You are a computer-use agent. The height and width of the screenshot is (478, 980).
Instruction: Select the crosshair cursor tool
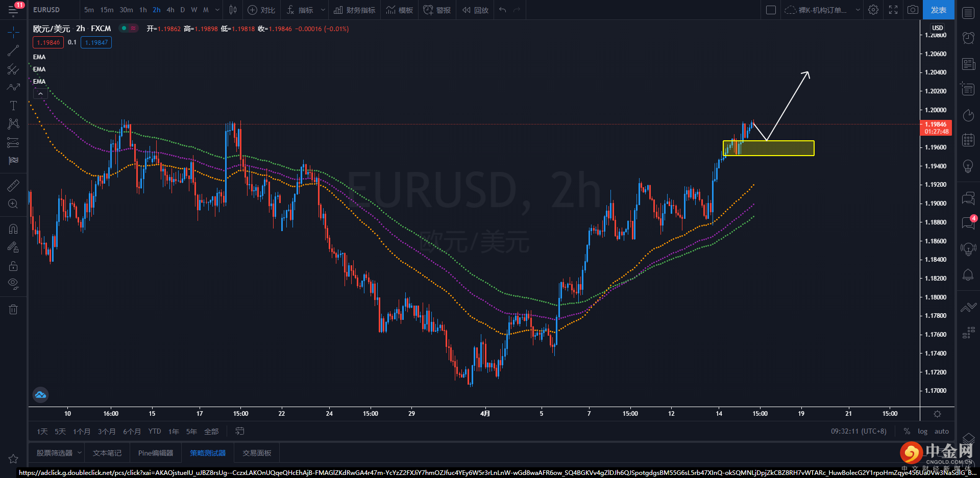click(13, 32)
